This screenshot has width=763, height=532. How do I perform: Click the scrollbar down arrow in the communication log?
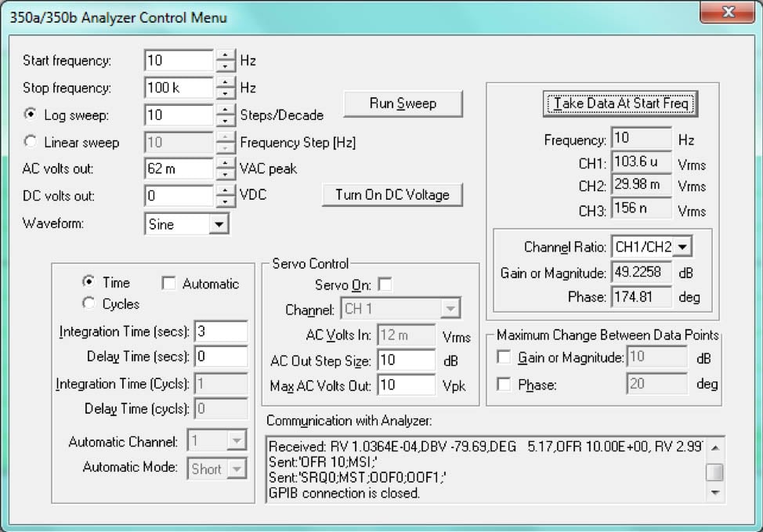[x=714, y=492]
